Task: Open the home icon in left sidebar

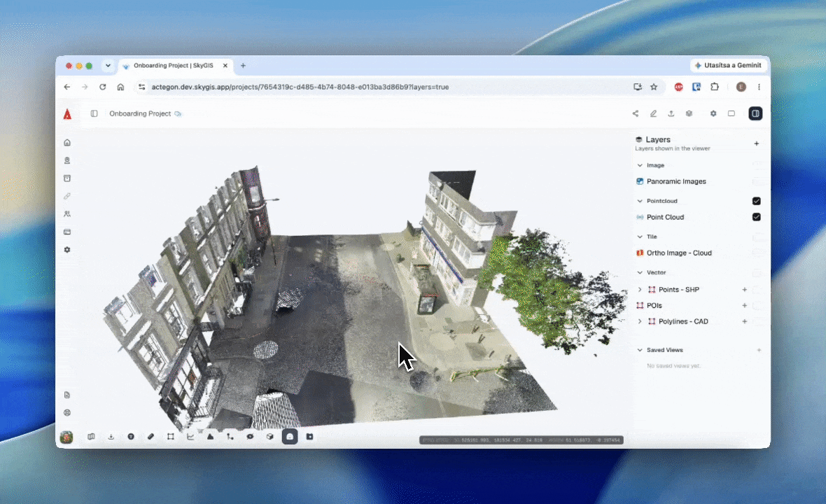Action: pos(67,143)
